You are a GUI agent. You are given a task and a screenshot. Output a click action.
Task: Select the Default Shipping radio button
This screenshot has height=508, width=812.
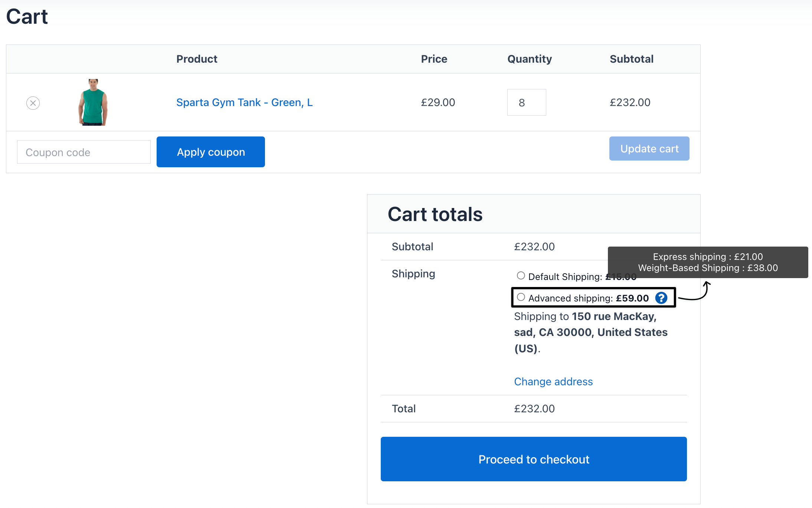(x=521, y=276)
